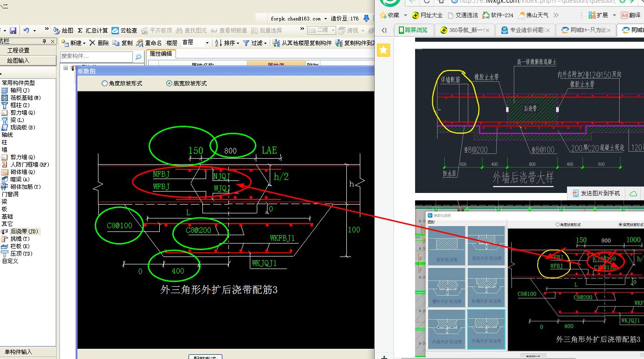Select 轴网(J) in the component list
Screen dimensions: 644x359
point(16,90)
